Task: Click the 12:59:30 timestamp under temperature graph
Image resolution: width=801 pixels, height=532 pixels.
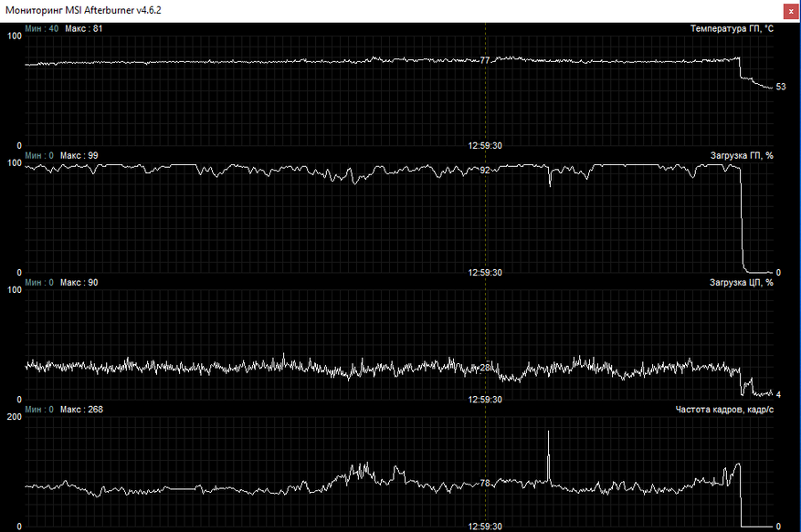Action: tap(485, 145)
